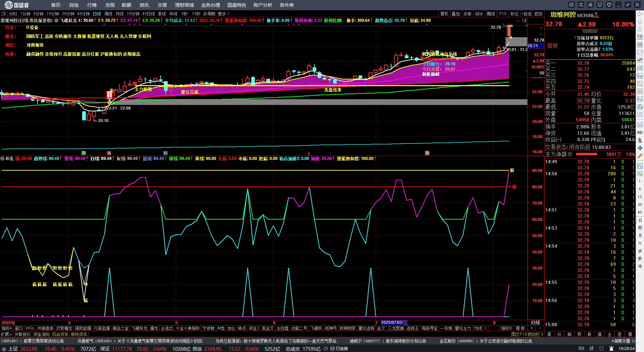This screenshot has width=644, height=352.
Task: Click the RSI indicator icon in right sidebar
Action: (x=640, y=132)
